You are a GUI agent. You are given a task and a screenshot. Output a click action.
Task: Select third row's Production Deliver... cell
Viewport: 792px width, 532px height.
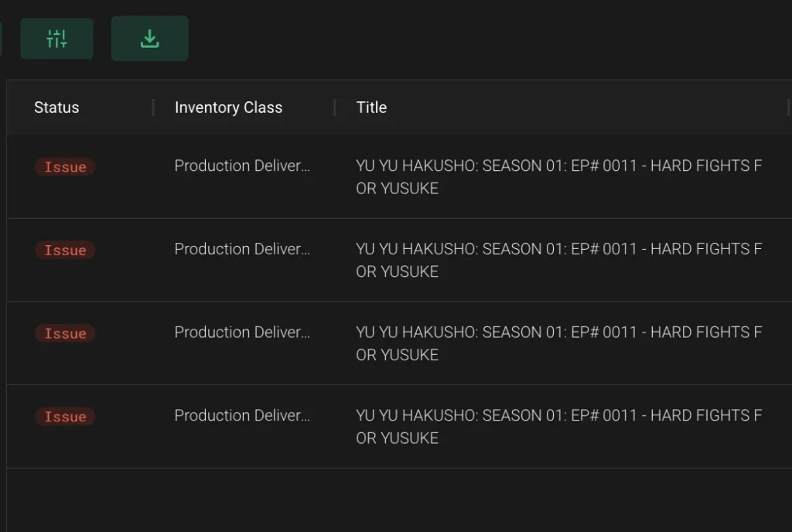(x=242, y=332)
